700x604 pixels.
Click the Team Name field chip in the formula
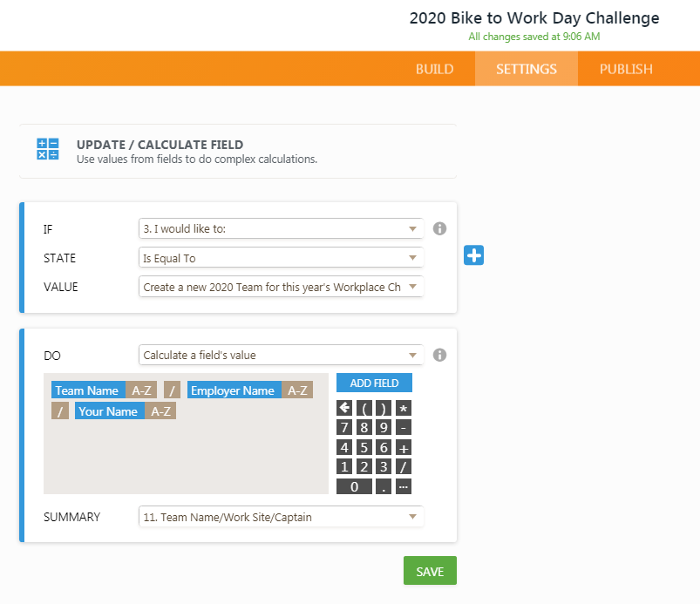pos(87,390)
